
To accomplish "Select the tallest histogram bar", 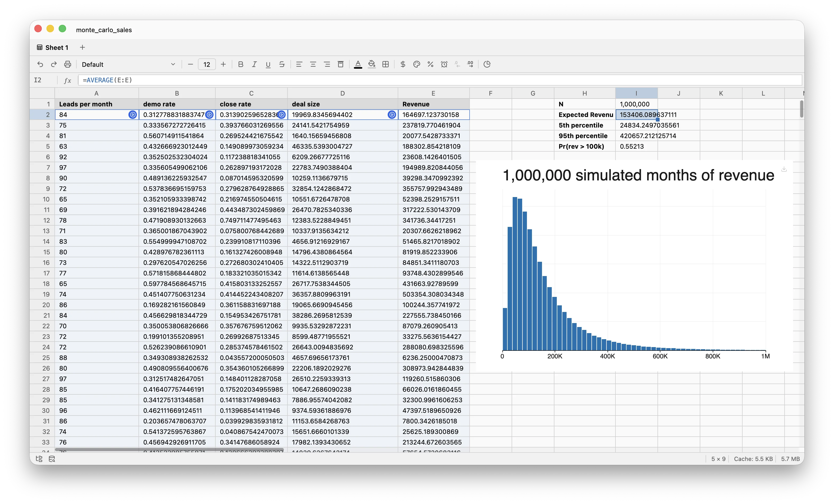I will (515, 273).
